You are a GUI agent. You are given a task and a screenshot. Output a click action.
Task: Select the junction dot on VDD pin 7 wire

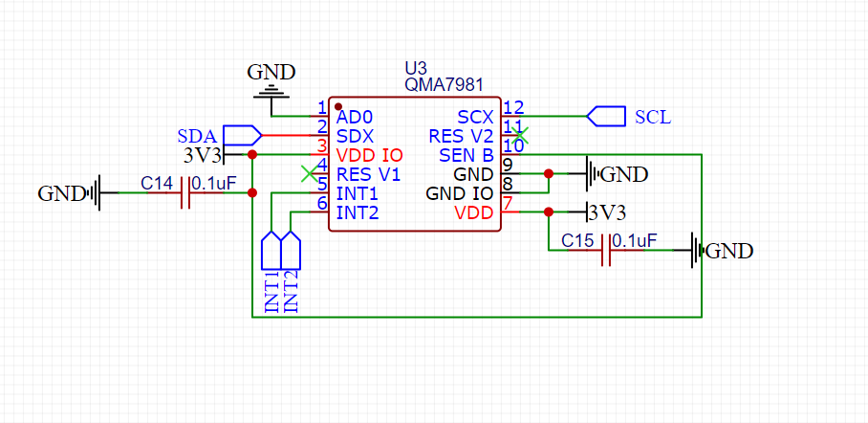[548, 211]
